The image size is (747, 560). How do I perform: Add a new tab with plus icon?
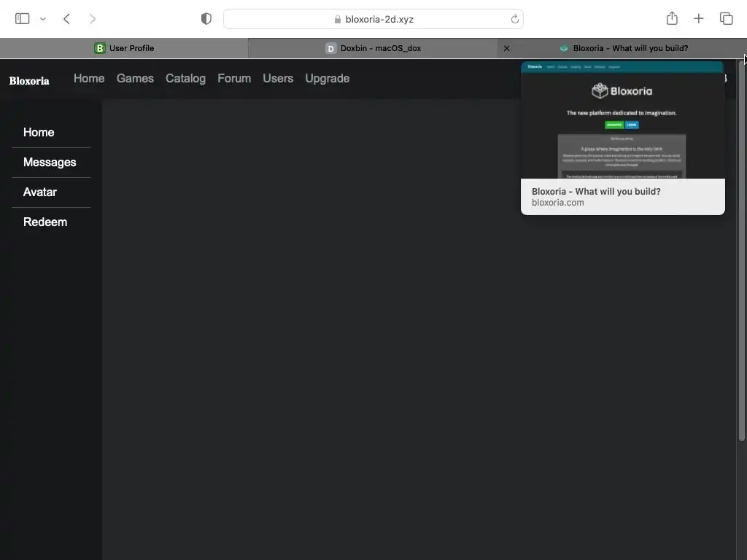698,18
